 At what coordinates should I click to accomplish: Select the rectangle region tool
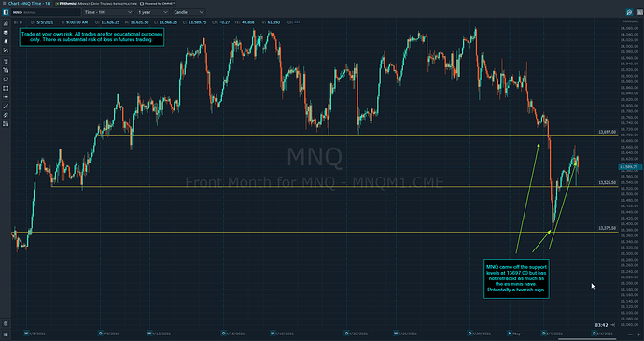pos(6,89)
